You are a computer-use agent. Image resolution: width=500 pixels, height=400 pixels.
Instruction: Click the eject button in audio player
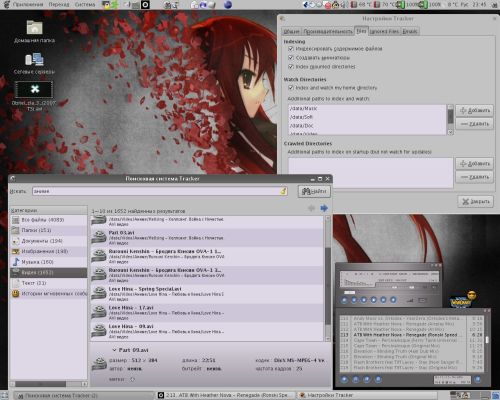click(x=393, y=300)
